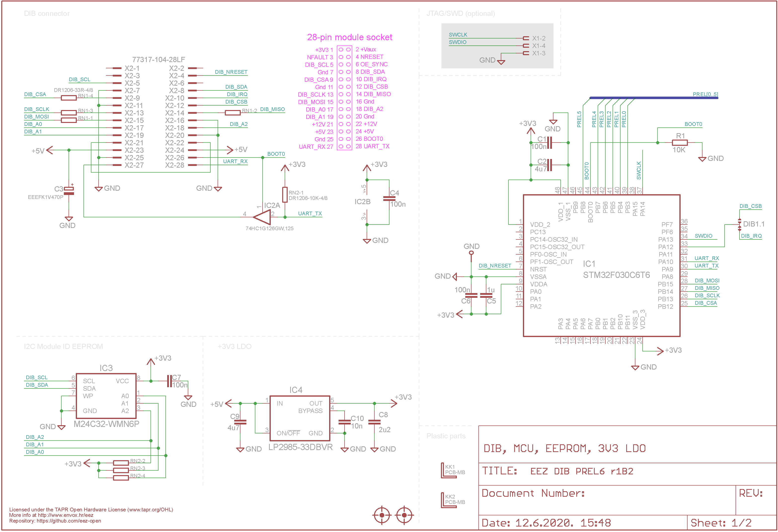Select the IC2A buffer triangle symbol
This screenshot has width=778, height=532.
[262, 217]
